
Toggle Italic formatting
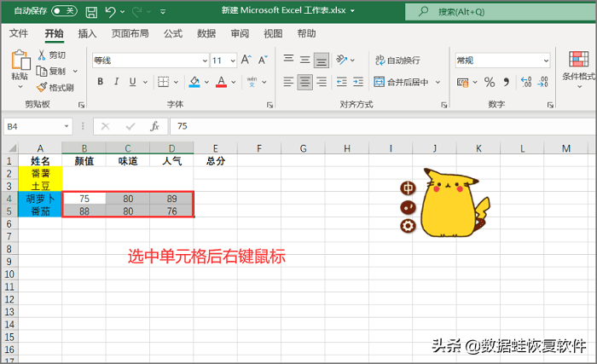[117, 82]
